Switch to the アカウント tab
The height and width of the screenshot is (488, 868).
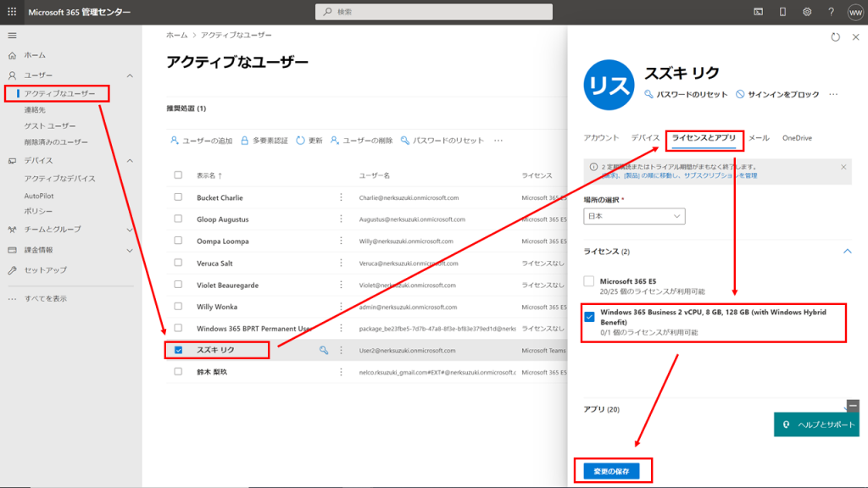point(601,138)
